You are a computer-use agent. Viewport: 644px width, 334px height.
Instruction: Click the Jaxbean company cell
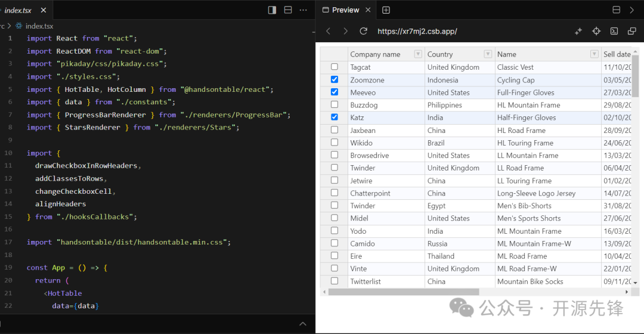(x=363, y=130)
